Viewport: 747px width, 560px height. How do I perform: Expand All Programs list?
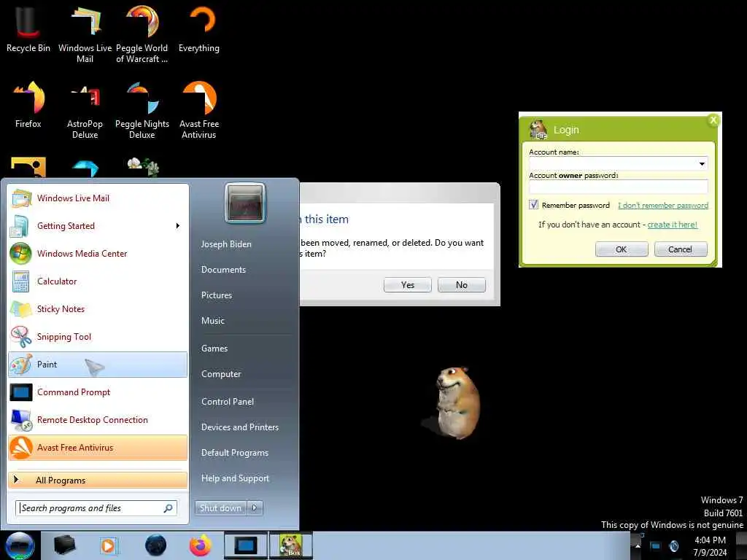point(98,480)
